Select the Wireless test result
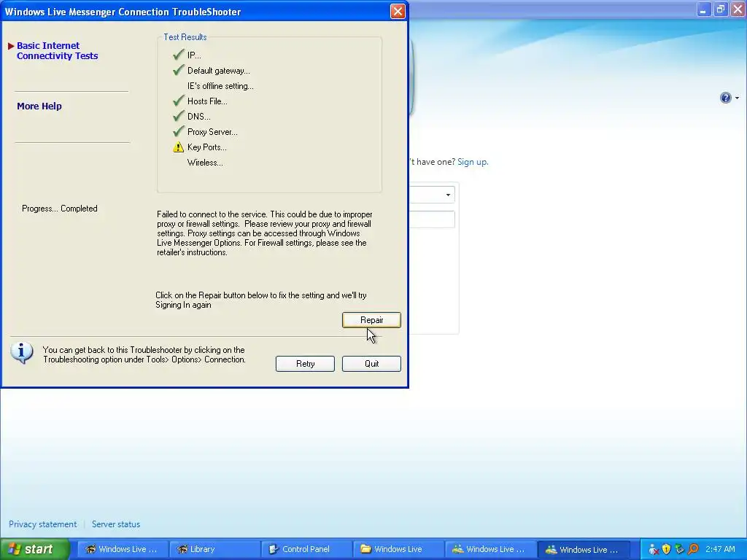This screenshot has width=747, height=560. (205, 163)
